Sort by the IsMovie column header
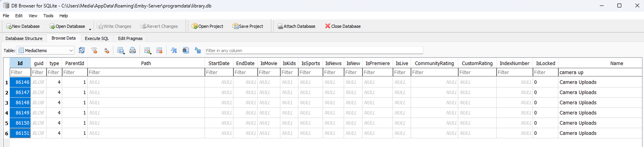Viewport: 644px width, 147px height. (269, 63)
